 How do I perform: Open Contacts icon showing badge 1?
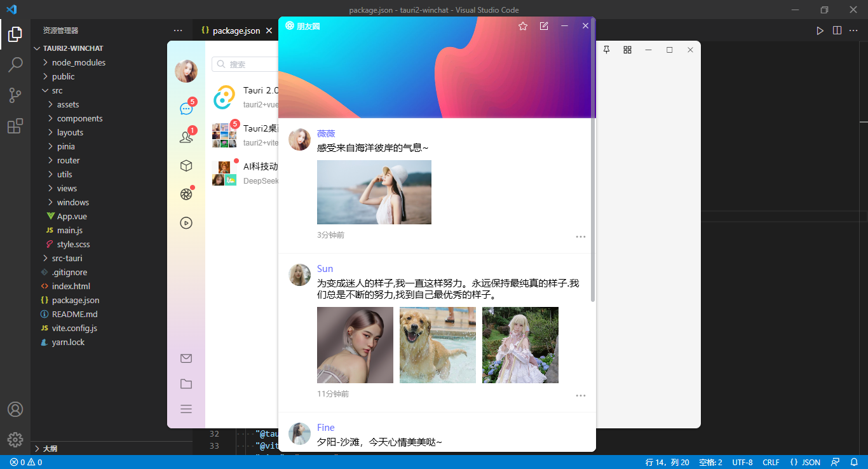click(186, 137)
